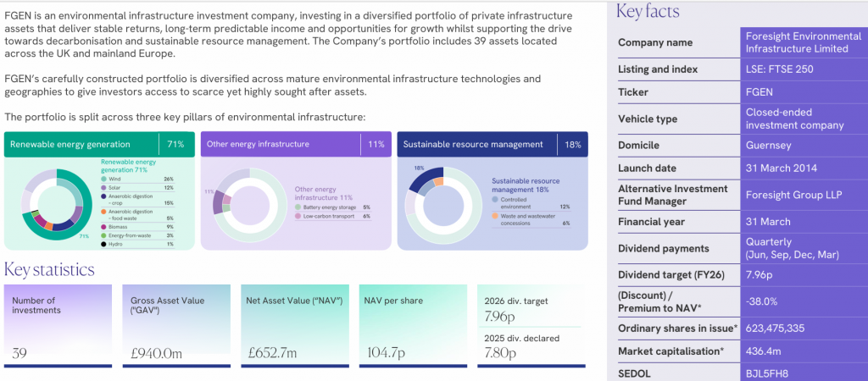Click the Hydro legend black dot
Image resolution: width=868 pixels, height=381 pixels.
tap(104, 245)
